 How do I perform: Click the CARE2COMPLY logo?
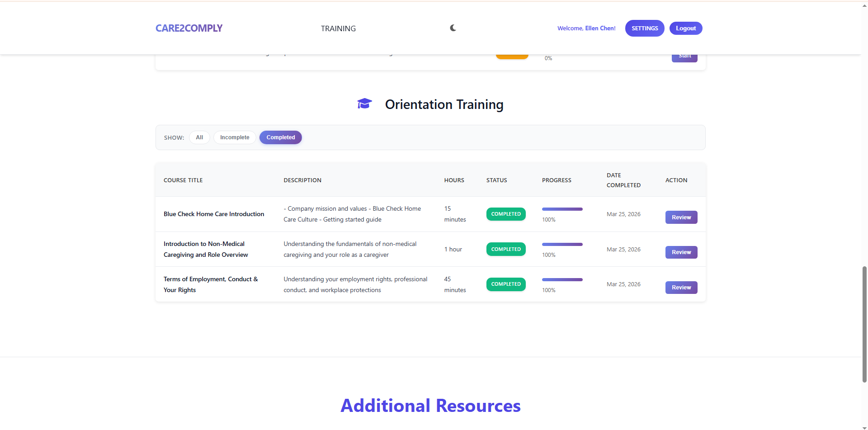189,28
